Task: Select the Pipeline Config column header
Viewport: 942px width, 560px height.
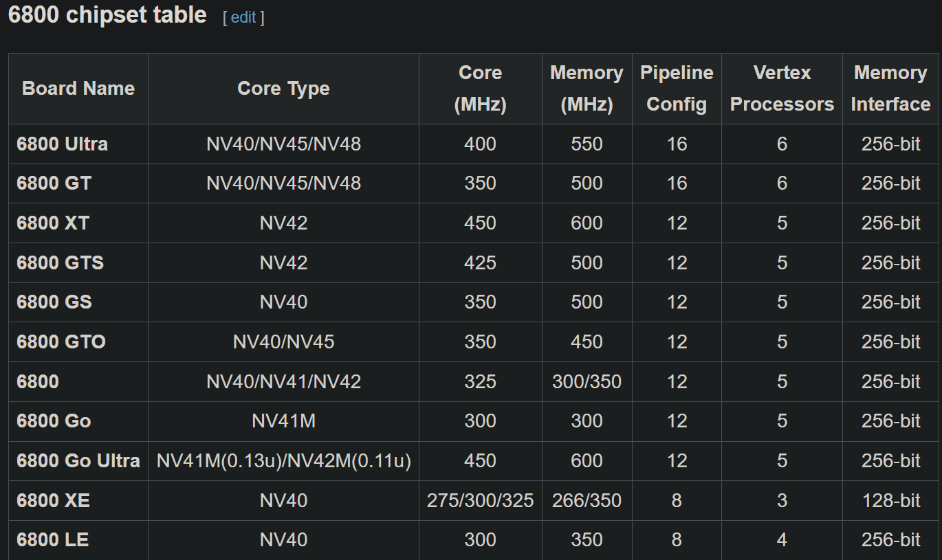Action: tap(677, 89)
